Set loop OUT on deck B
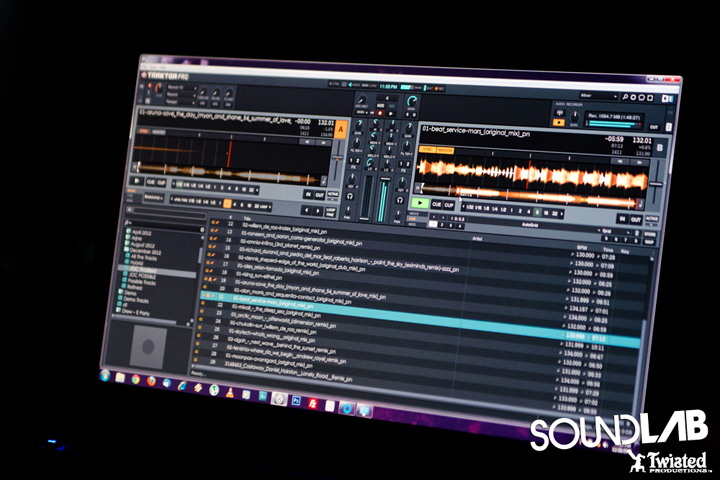Screen dimensions: 720x480 (636, 220)
